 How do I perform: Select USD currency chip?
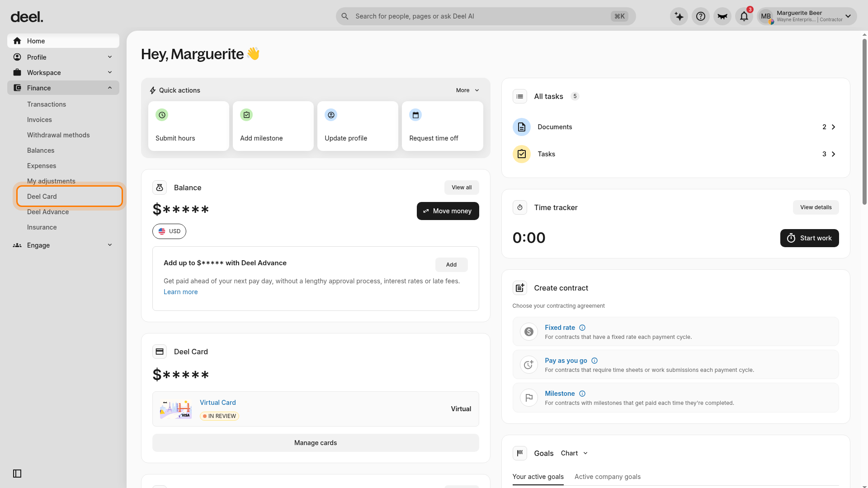click(x=169, y=231)
